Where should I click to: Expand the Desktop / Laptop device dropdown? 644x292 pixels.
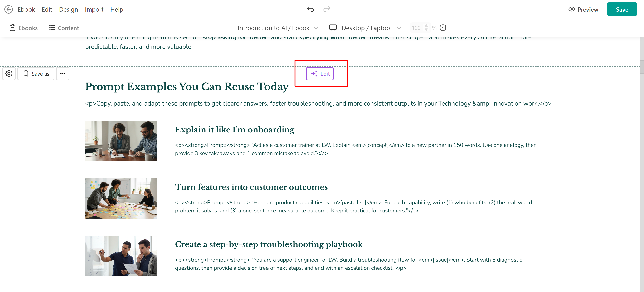399,28
